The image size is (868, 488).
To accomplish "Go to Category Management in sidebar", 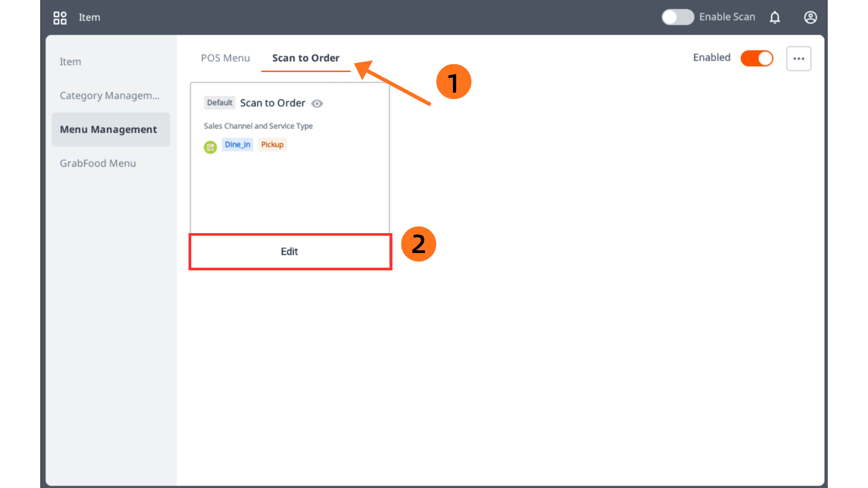I will (109, 96).
